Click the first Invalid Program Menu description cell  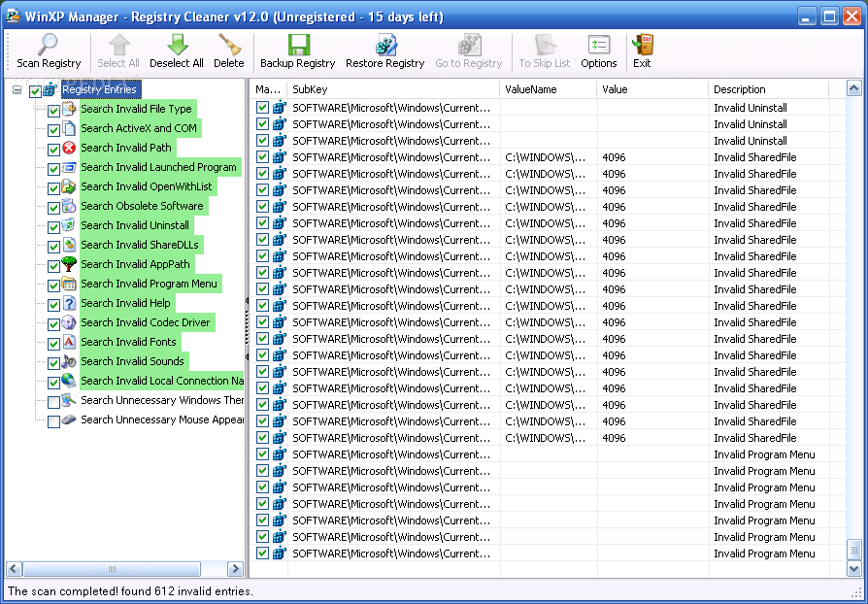click(764, 454)
